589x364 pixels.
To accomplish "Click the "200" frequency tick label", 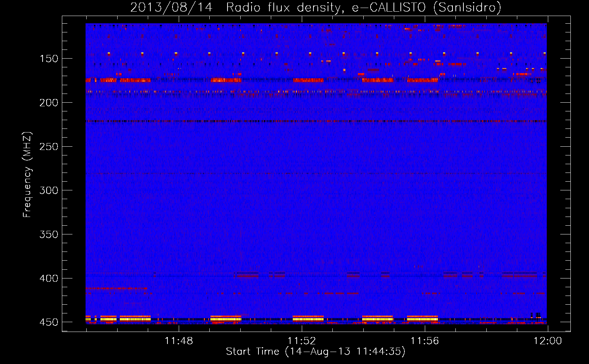I will (49, 103).
